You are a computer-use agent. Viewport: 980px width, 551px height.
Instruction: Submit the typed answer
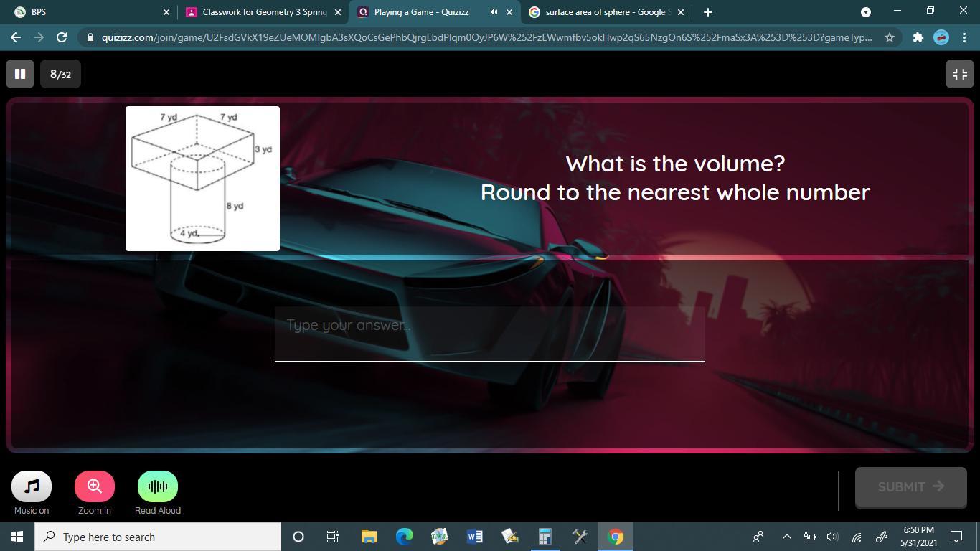point(911,487)
